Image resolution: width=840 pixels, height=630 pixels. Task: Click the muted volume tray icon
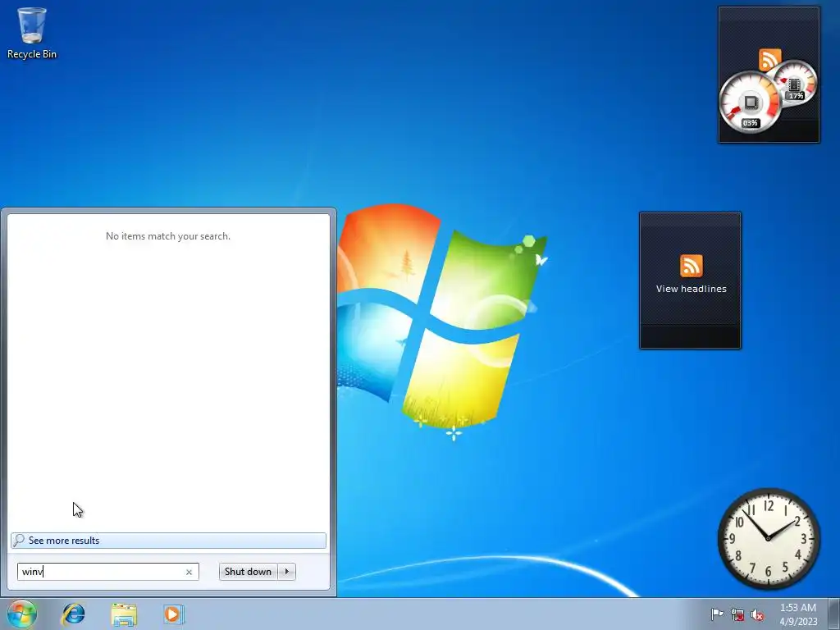tap(757, 614)
